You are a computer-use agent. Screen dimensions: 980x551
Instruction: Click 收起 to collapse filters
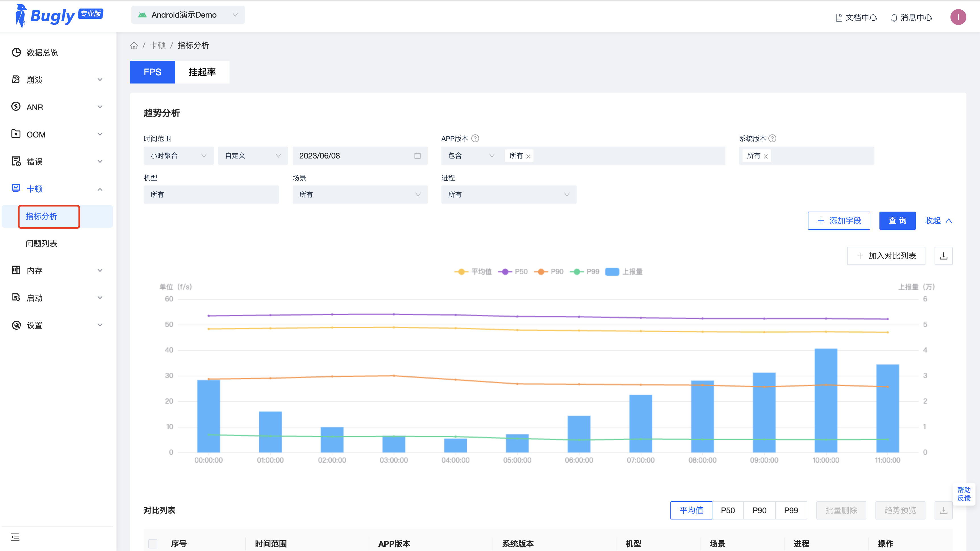click(x=939, y=221)
